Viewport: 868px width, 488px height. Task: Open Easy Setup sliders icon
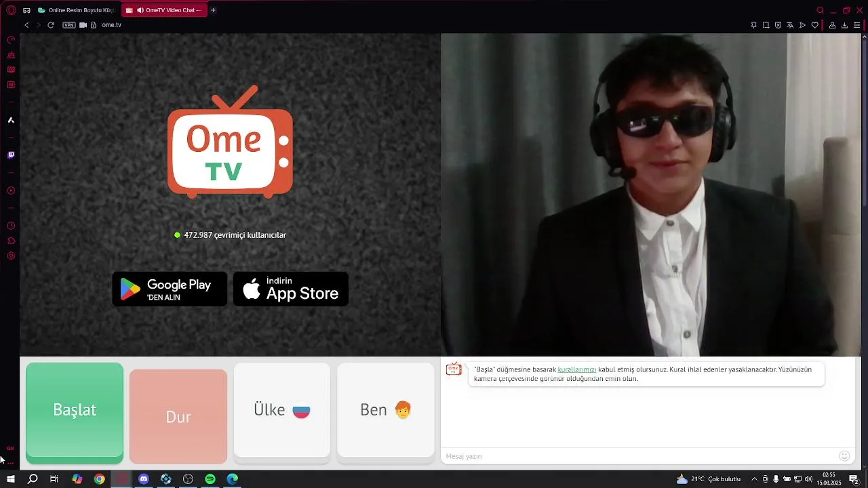(856, 25)
